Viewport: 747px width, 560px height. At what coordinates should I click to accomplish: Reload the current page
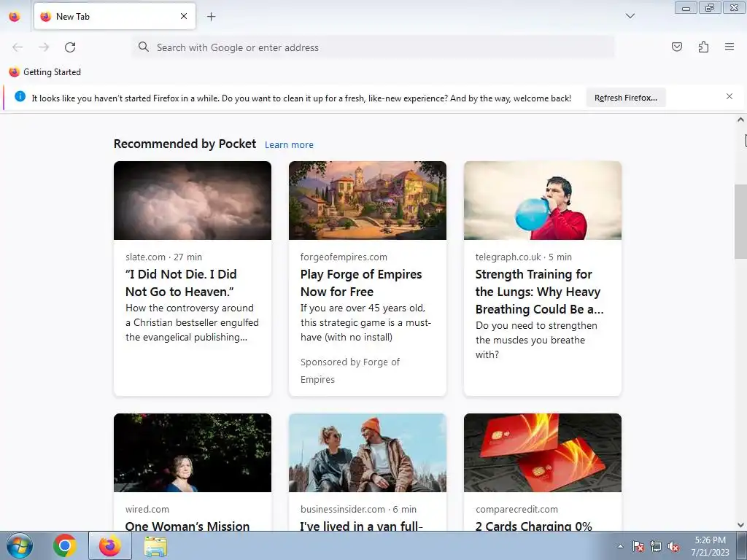coord(70,47)
